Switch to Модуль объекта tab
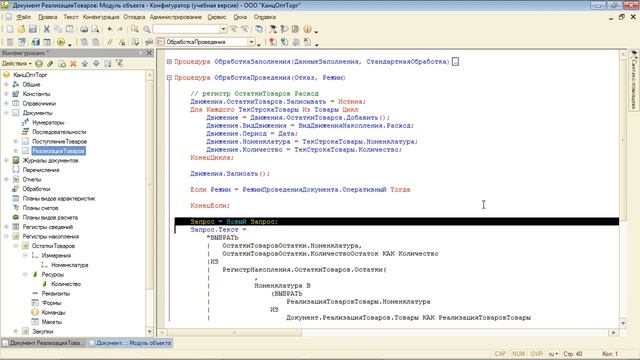Viewport: 640px width, 360px height. pos(130,343)
